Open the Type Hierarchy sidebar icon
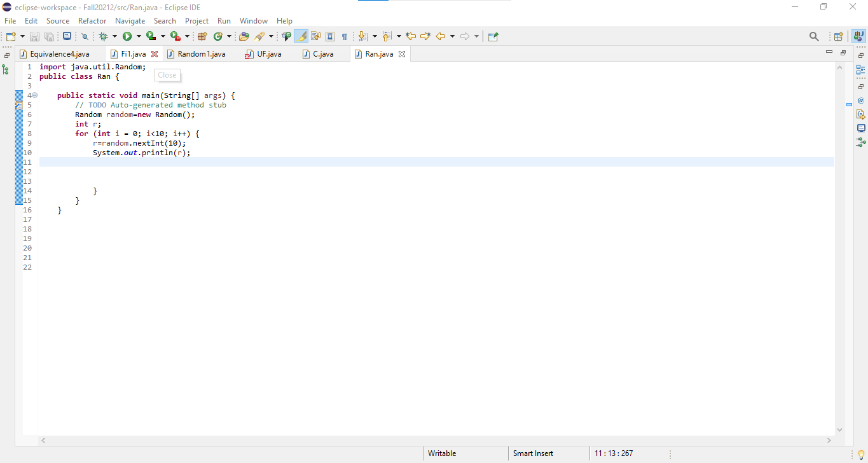868x463 pixels. (6, 69)
